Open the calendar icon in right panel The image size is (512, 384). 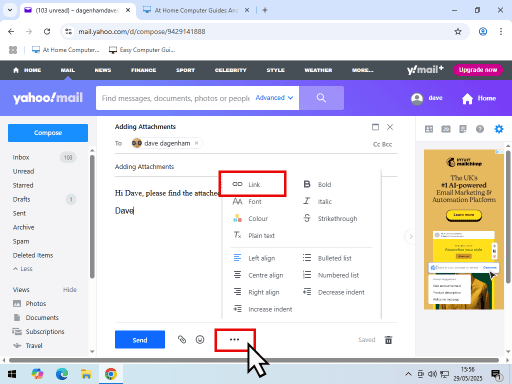coord(446,129)
